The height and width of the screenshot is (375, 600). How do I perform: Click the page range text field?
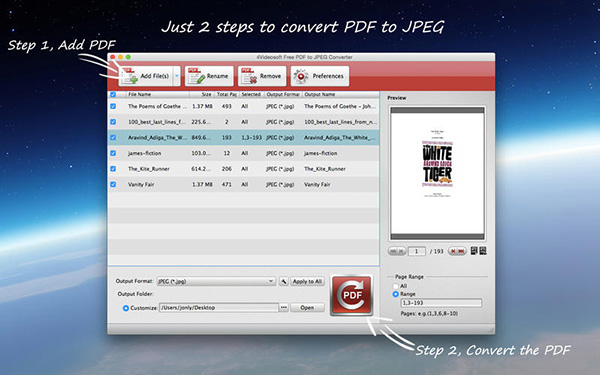(441, 303)
